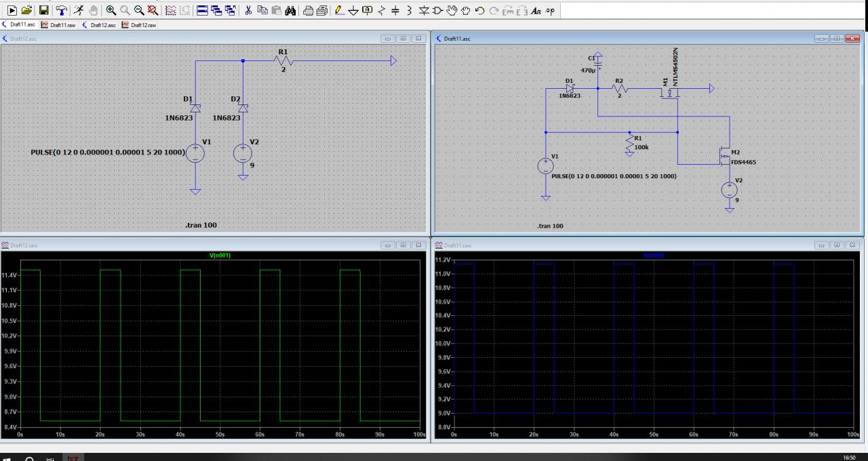
Task: Click the .tran 100 directive in Draft12 schematic
Action: (201, 225)
